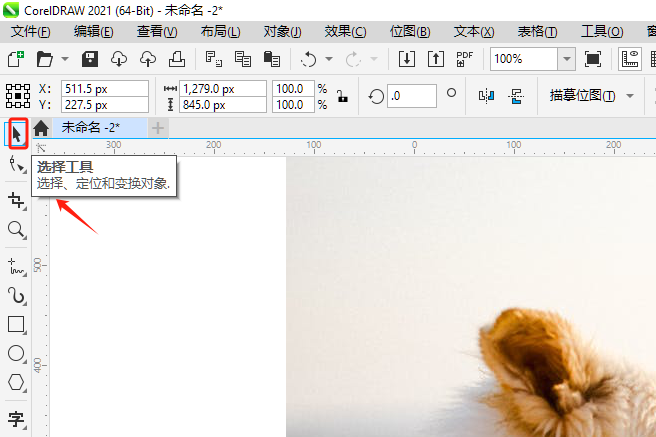Undo the last action
The width and height of the screenshot is (656, 437).
[x=308, y=59]
